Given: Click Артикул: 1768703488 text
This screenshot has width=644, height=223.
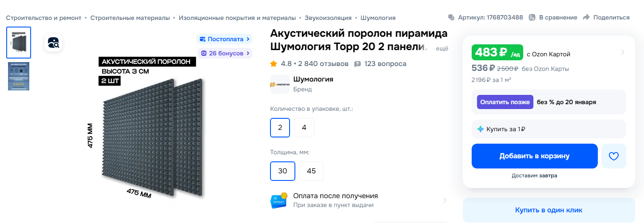Looking at the screenshot, I should 490,17.
